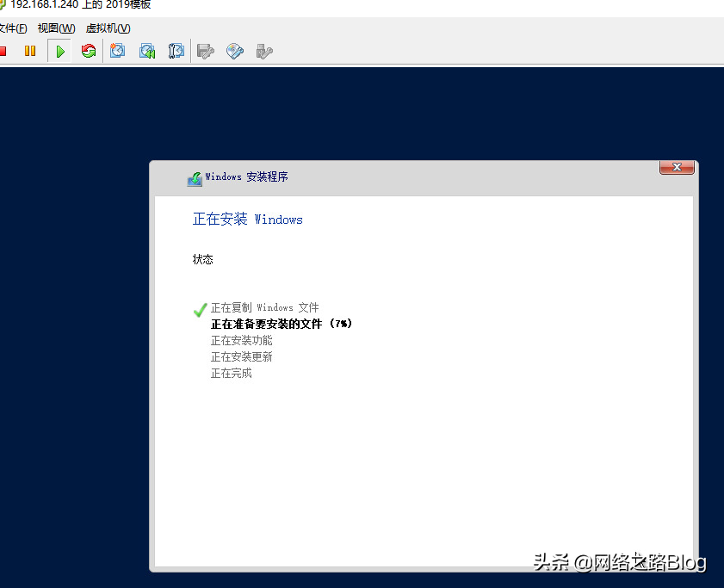Click the connect floppy device icon
Image resolution: width=724 pixels, height=588 pixels.
pos(206,51)
